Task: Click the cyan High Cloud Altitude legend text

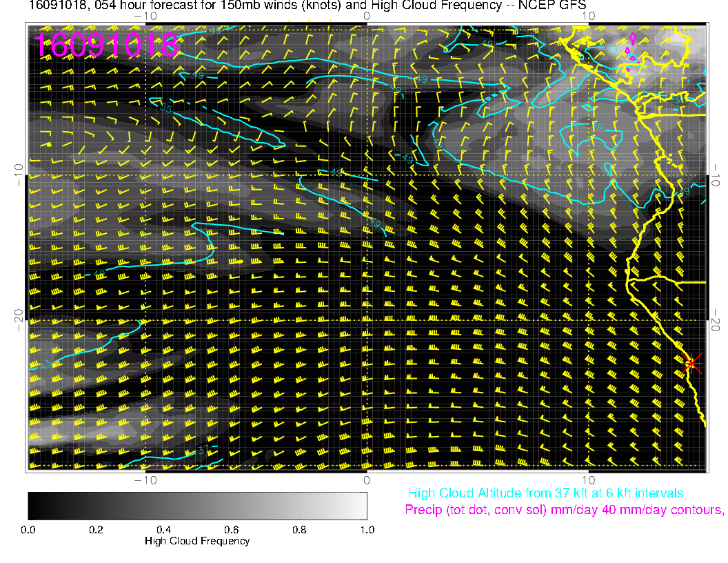Action: click(x=545, y=493)
